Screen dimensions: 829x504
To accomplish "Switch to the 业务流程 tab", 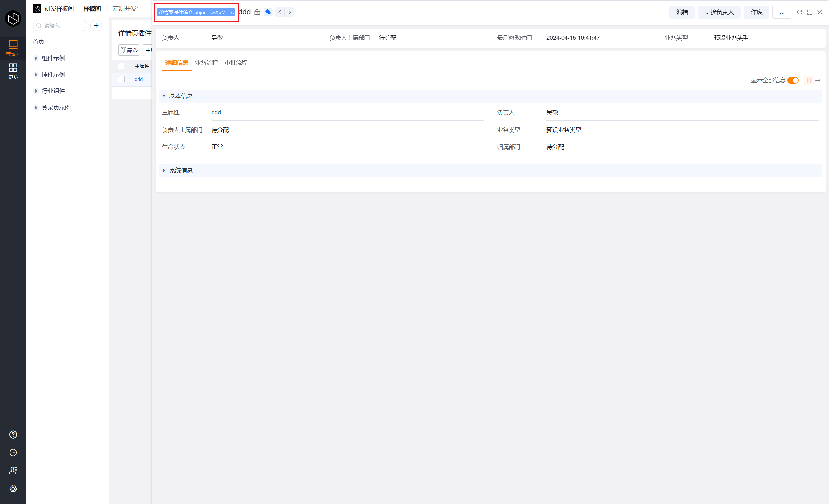I will coord(206,63).
